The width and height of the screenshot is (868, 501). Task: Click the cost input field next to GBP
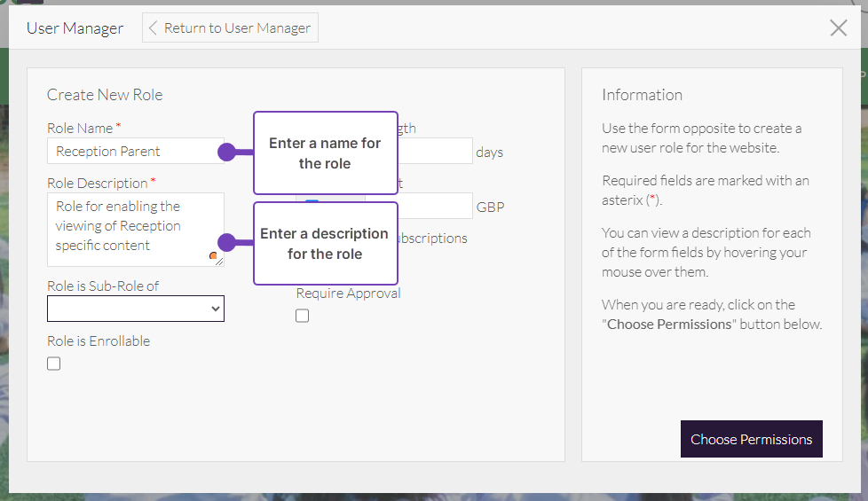tap(435, 207)
